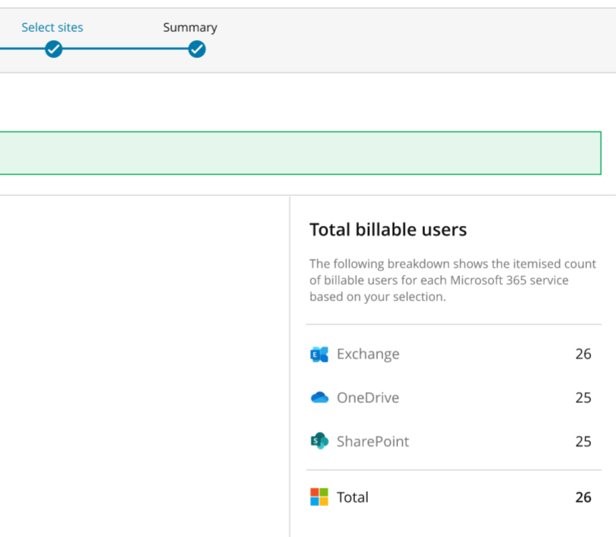This screenshot has width=616, height=537.
Task: Select the Total row label
Action: (353, 497)
